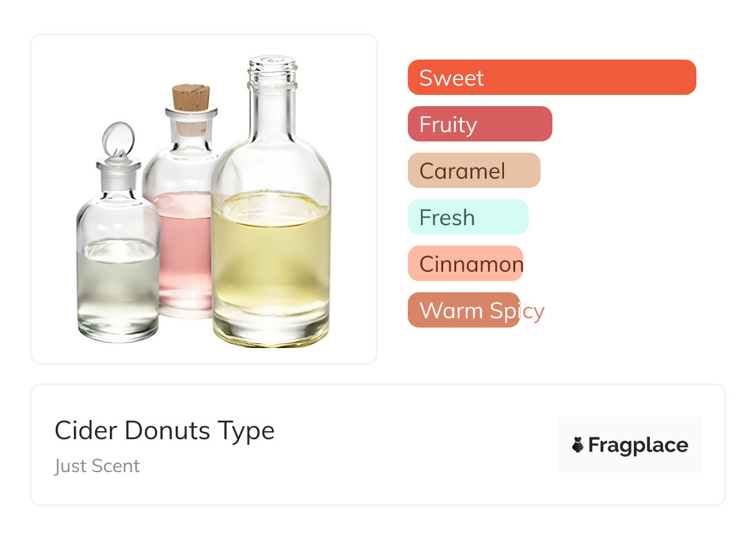The width and height of the screenshot is (756, 536).
Task: Select the Warm Spicy accord bar
Action: pyautogui.click(x=464, y=310)
